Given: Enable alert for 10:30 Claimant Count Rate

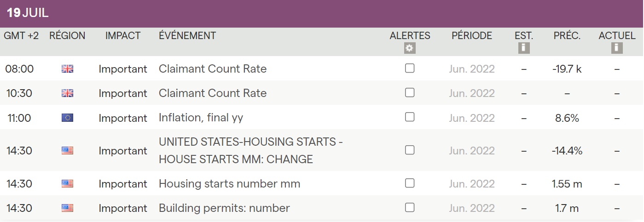Looking at the screenshot, I should coord(410,93).
